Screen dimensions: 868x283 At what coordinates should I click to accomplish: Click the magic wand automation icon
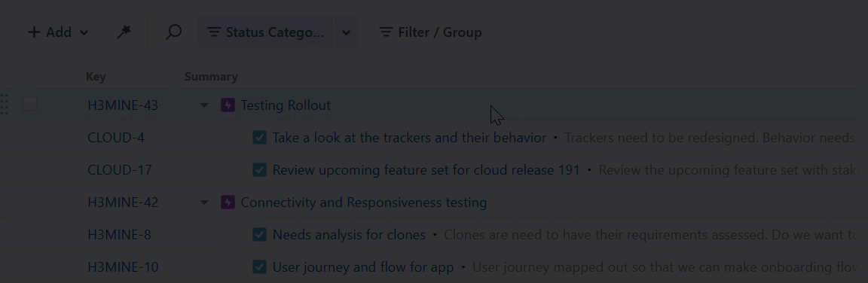124,32
